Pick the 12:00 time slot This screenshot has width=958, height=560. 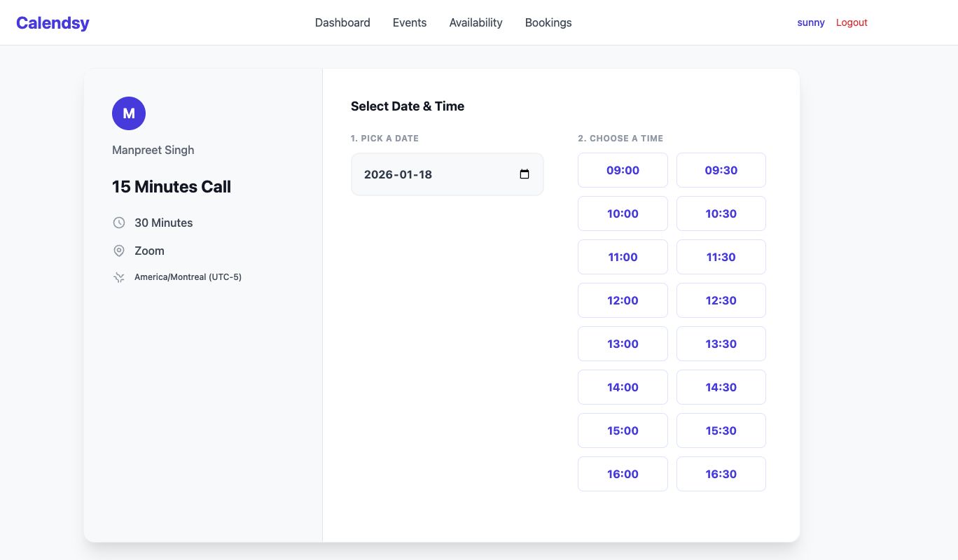tap(623, 300)
